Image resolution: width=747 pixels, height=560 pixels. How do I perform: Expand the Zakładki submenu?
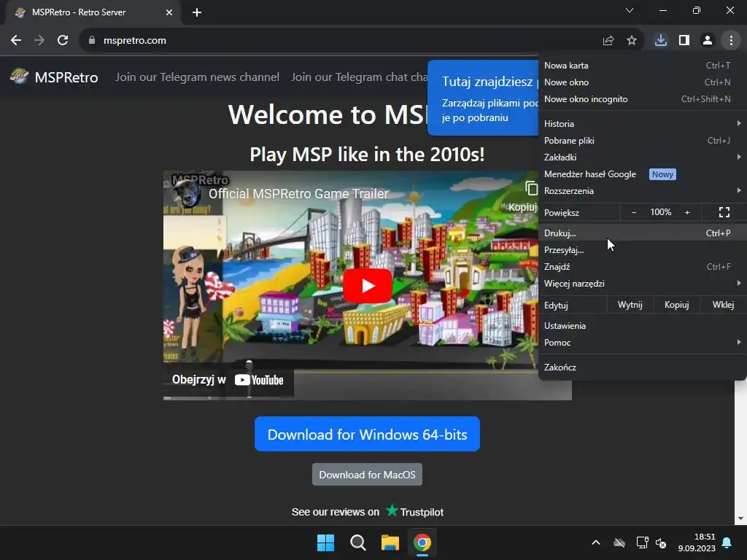coord(642,157)
